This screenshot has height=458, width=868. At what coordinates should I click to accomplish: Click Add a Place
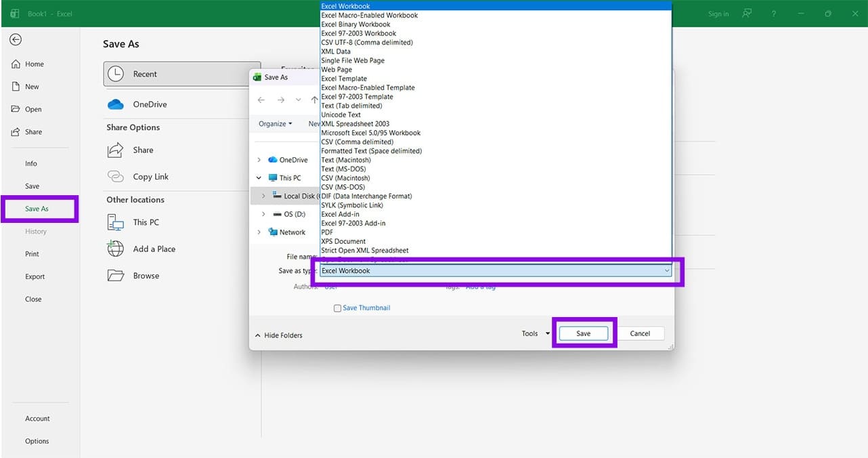click(142, 249)
